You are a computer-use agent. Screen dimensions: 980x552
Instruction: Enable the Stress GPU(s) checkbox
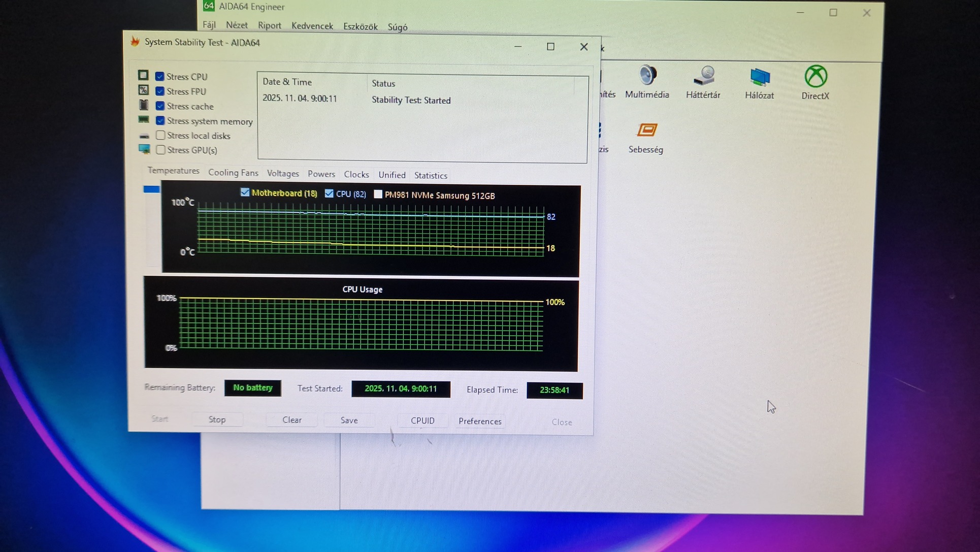tap(160, 150)
